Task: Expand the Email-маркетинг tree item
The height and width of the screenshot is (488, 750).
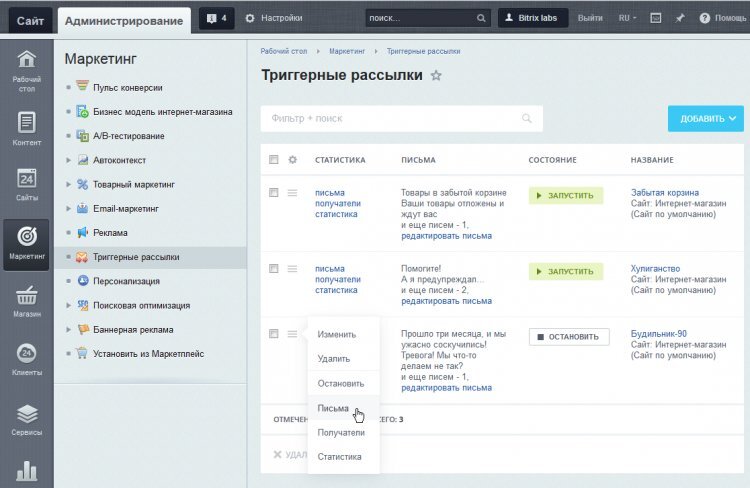Action: coord(68,209)
